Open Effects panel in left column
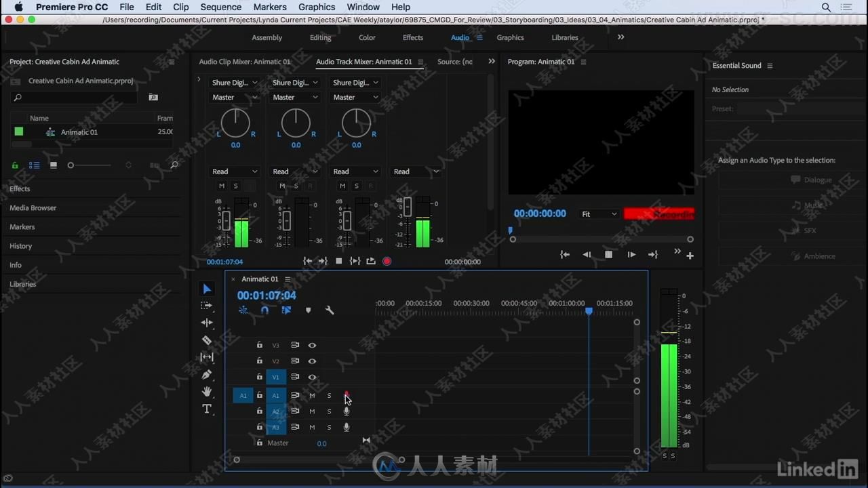868x488 pixels. [20, 189]
